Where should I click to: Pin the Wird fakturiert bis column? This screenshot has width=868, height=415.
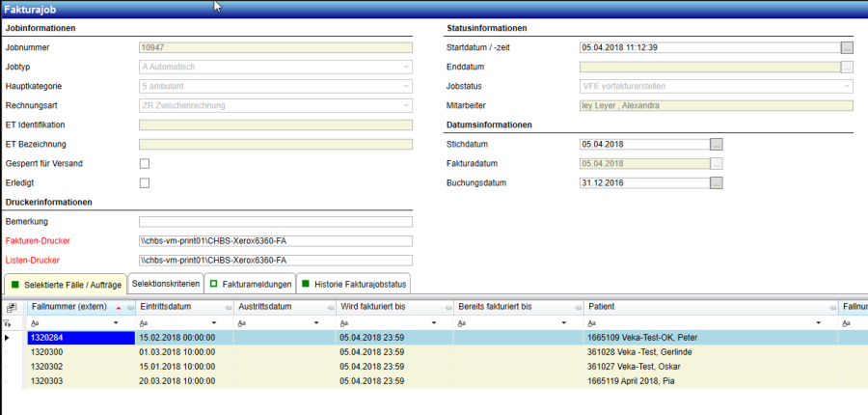[x=447, y=307]
